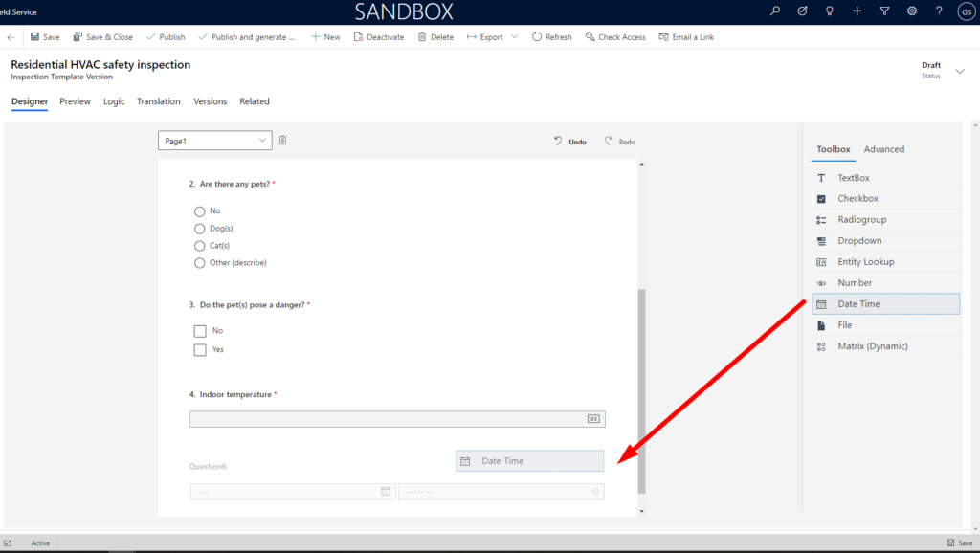
Task: Switch to the Preview tab
Action: (75, 100)
